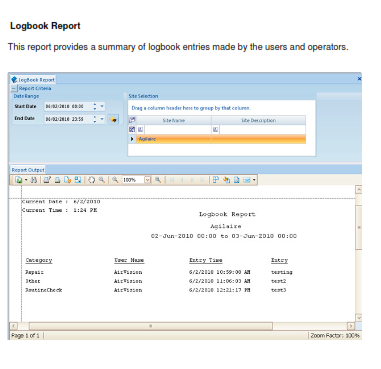This screenshot has width=381, height=369.
Task: Switch to Report Output tab
Action: (x=28, y=170)
